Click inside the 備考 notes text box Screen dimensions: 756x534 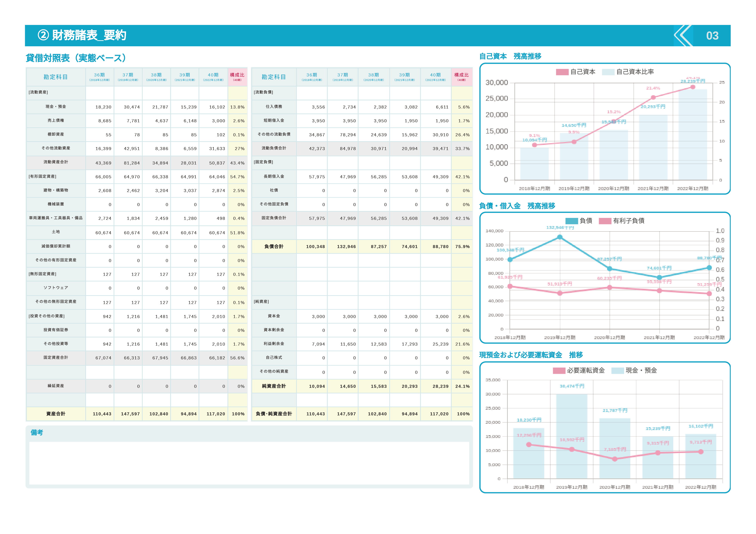click(249, 463)
